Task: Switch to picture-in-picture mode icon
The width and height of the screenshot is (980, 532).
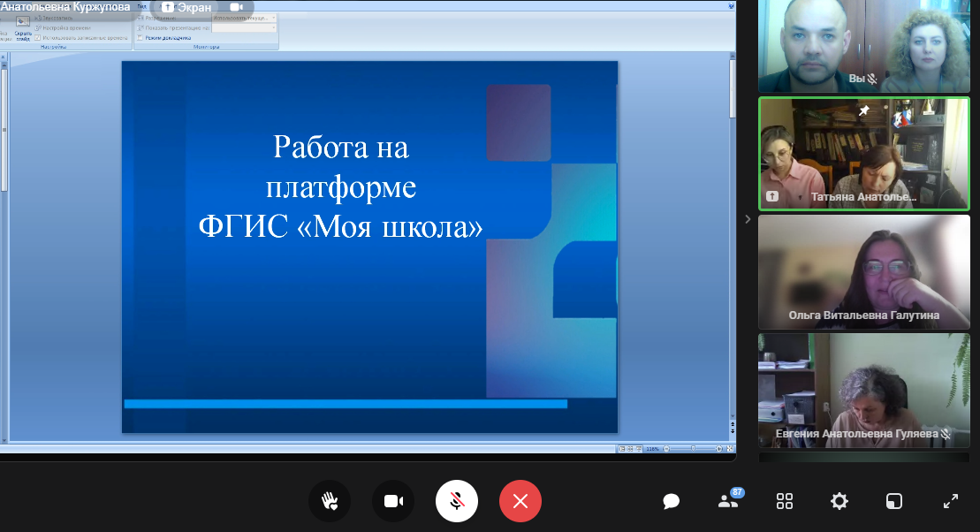Action: (x=894, y=502)
